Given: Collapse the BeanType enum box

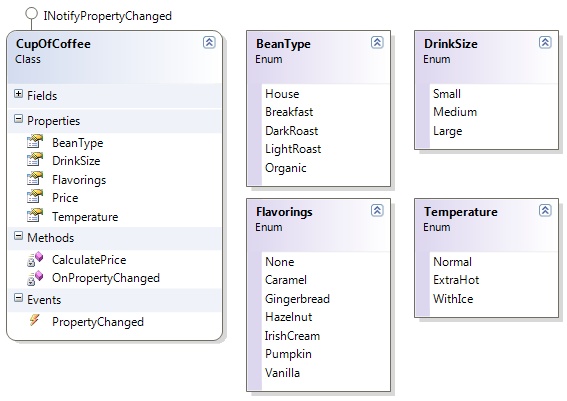Looking at the screenshot, I should pyautogui.click(x=377, y=43).
